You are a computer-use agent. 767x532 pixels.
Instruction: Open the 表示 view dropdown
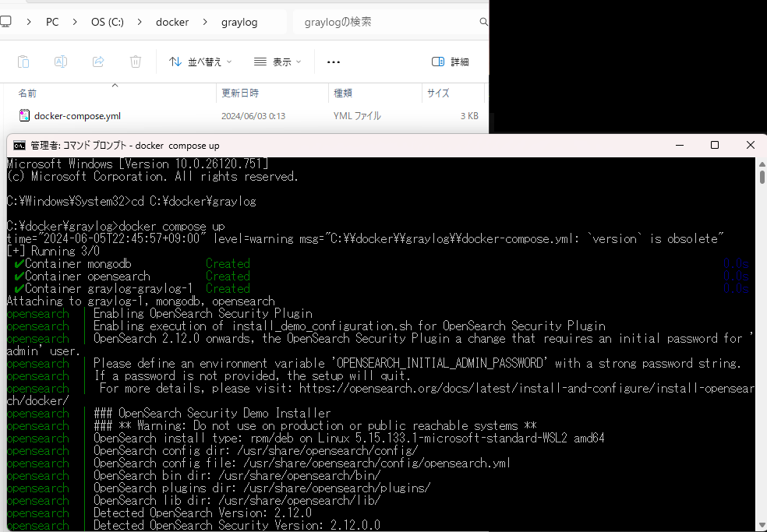277,62
